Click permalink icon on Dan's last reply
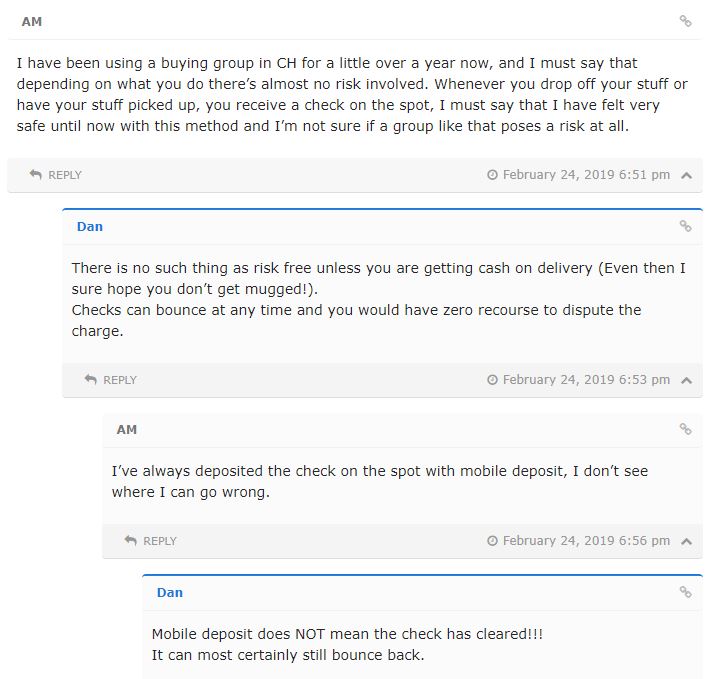The width and height of the screenshot is (718, 679). tap(685, 592)
